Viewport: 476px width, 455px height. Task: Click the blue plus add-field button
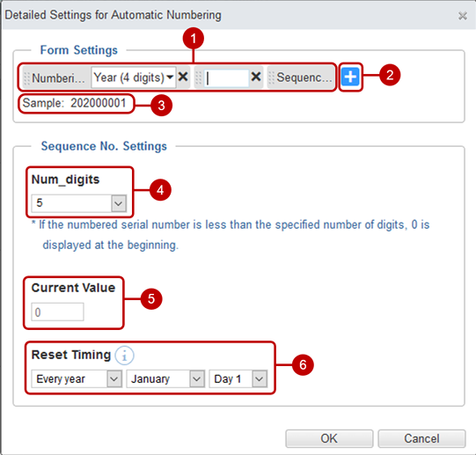[x=350, y=77]
